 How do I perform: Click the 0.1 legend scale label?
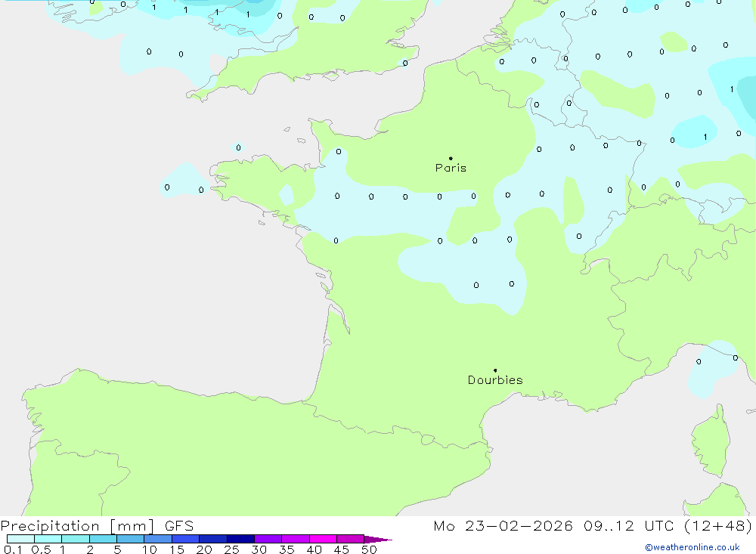13,549
